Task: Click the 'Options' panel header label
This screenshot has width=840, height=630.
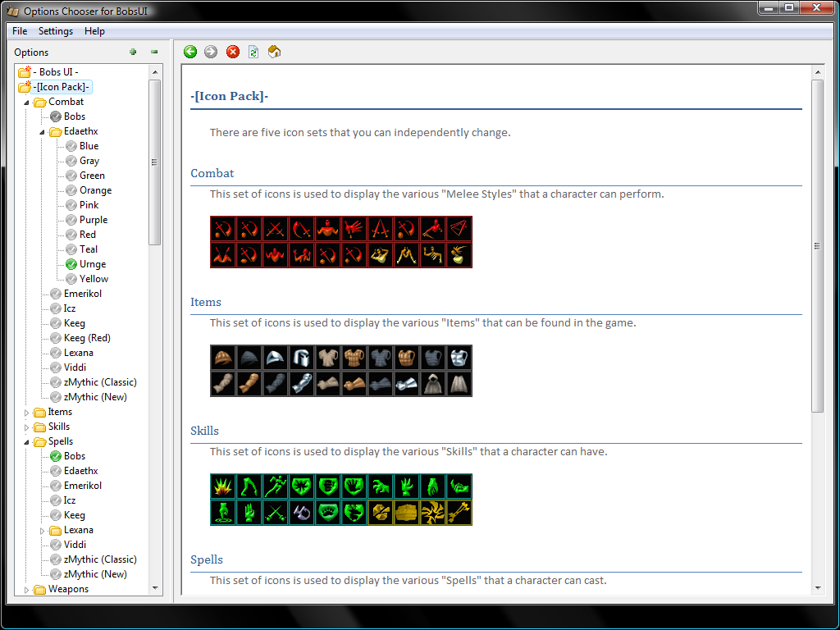Action: (x=31, y=52)
